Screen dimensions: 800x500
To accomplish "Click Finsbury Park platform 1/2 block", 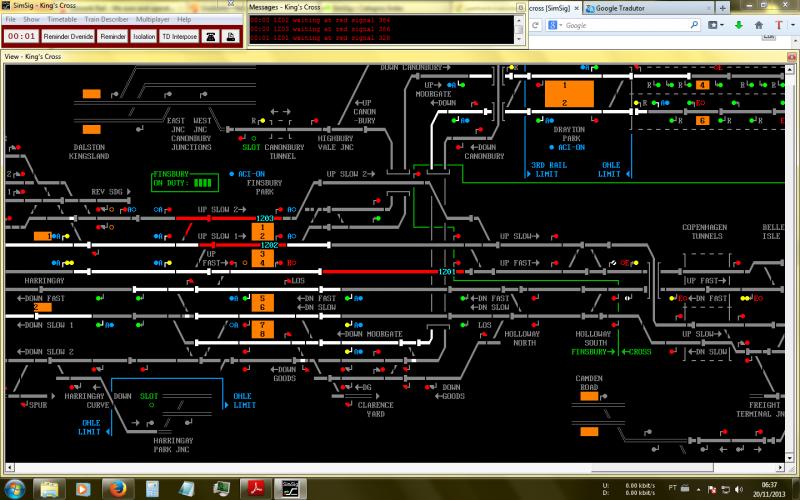I will pos(263,232).
